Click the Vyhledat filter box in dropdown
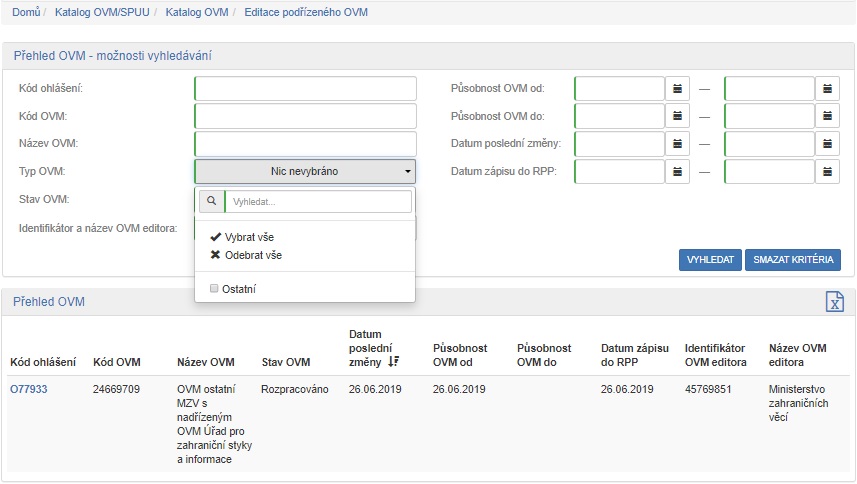The width and height of the screenshot is (857, 484). coord(317,202)
